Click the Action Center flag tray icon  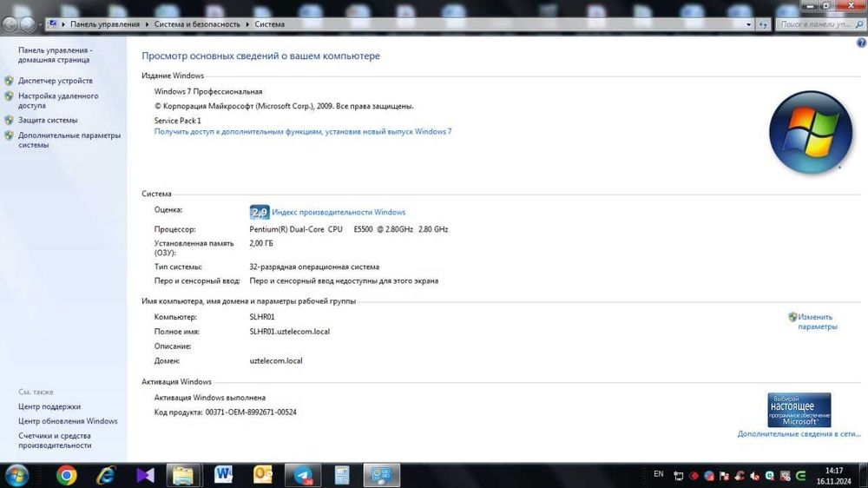724,476
